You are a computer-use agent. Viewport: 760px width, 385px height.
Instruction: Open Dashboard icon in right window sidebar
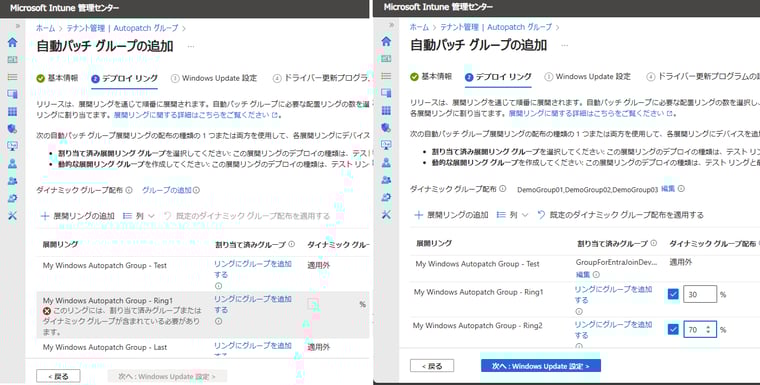(386, 58)
